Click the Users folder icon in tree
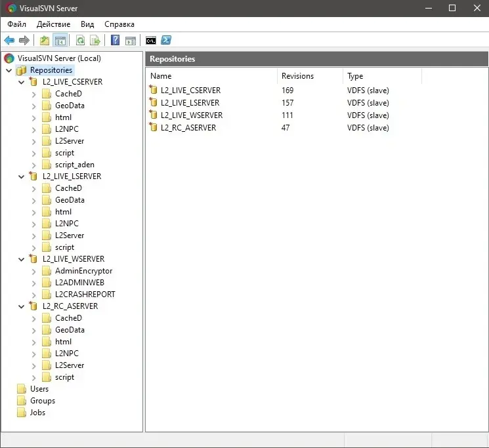Viewport: 489px width, 448px height. click(22, 389)
